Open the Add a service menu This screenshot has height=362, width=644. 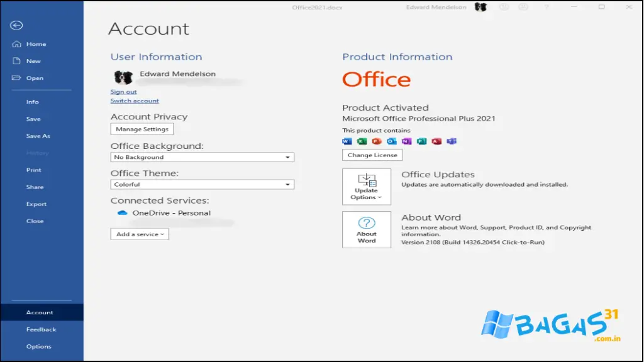click(139, 234)
